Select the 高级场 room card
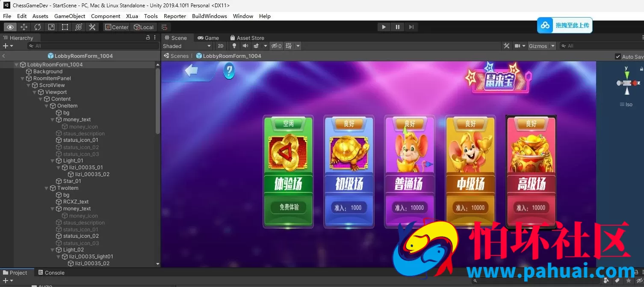Screen dimensions: 644x287 point(531,171)
